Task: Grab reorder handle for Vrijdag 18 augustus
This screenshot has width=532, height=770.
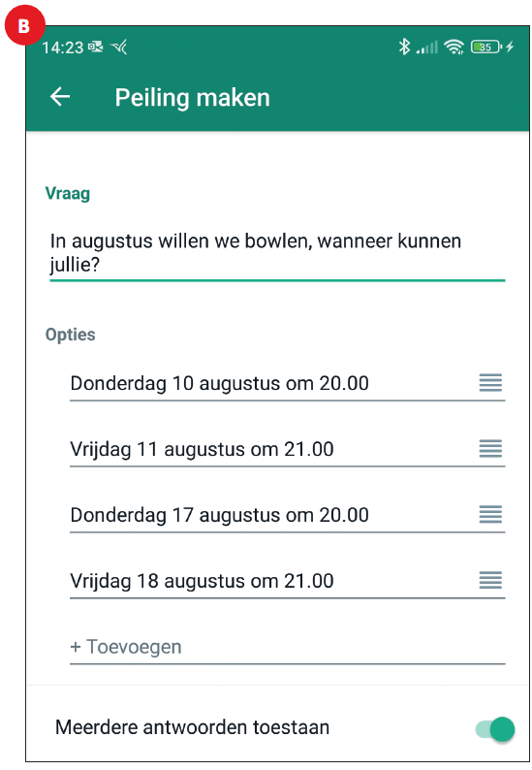Action: point(490,580)
